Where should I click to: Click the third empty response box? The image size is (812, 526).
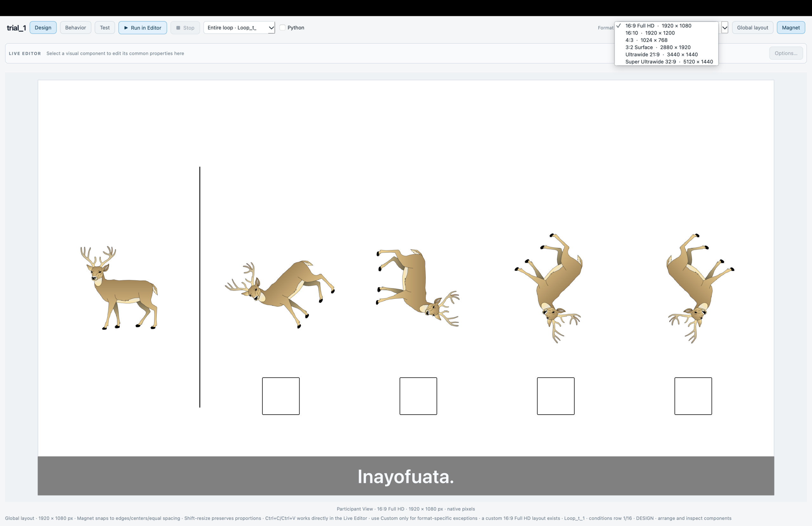[556, 396]
